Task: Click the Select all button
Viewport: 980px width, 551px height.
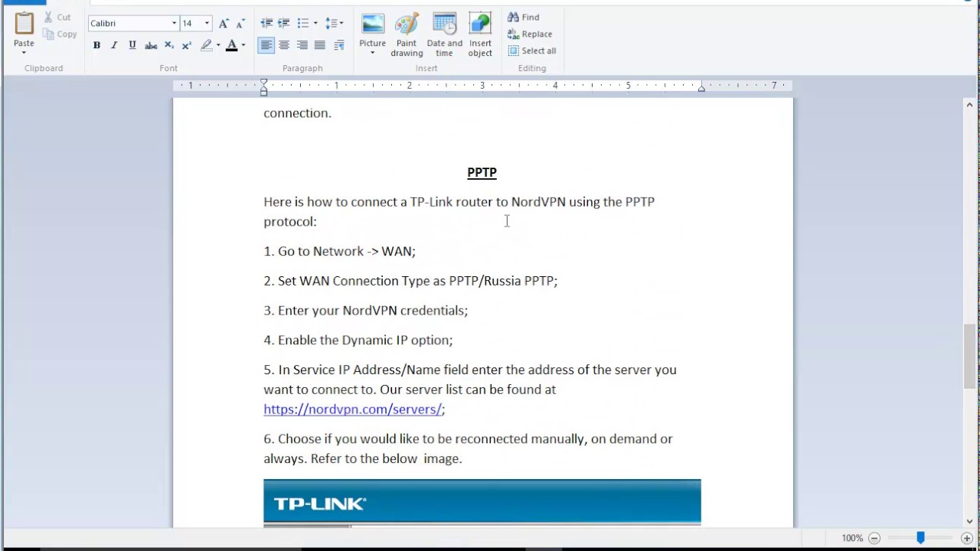Action: click(532, 51)
